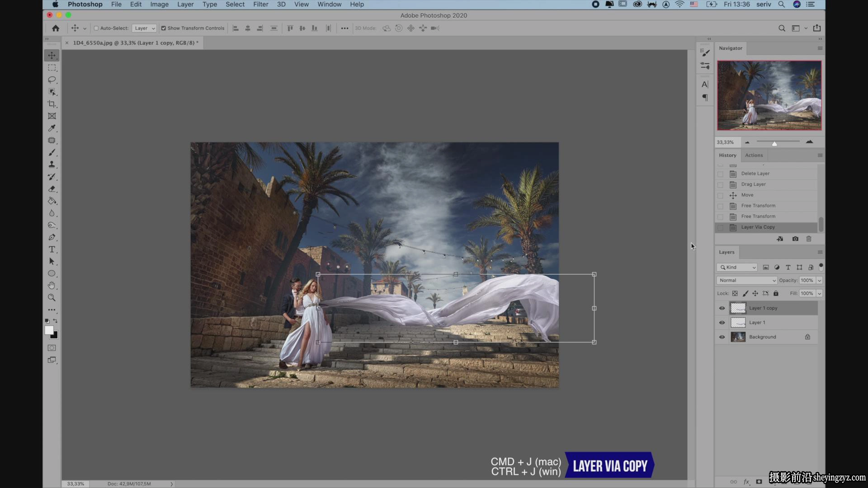Select the Clone Stamp tool
Screen dimensions: 868x488
coord(52,164)
